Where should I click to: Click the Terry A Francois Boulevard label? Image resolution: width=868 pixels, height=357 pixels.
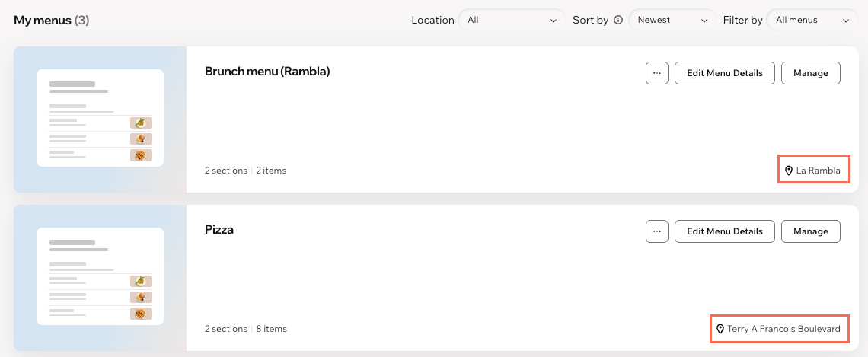click(783, 329)
